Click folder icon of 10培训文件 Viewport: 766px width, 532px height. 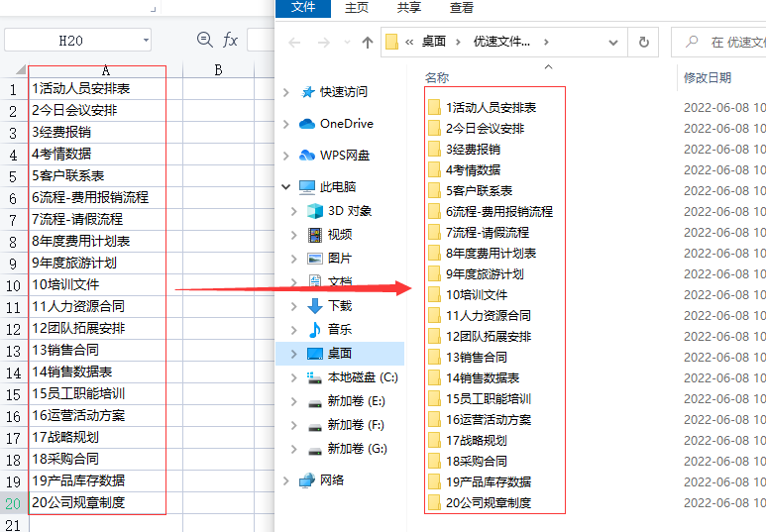click(434, 294)
